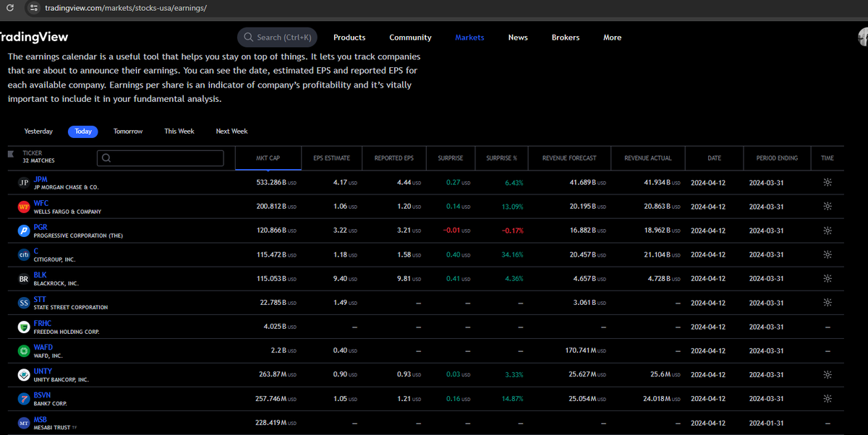The width and height of the screenshot is (868, 435).
Task: Click the State Street SS logo icon
Action: [23, 303]
